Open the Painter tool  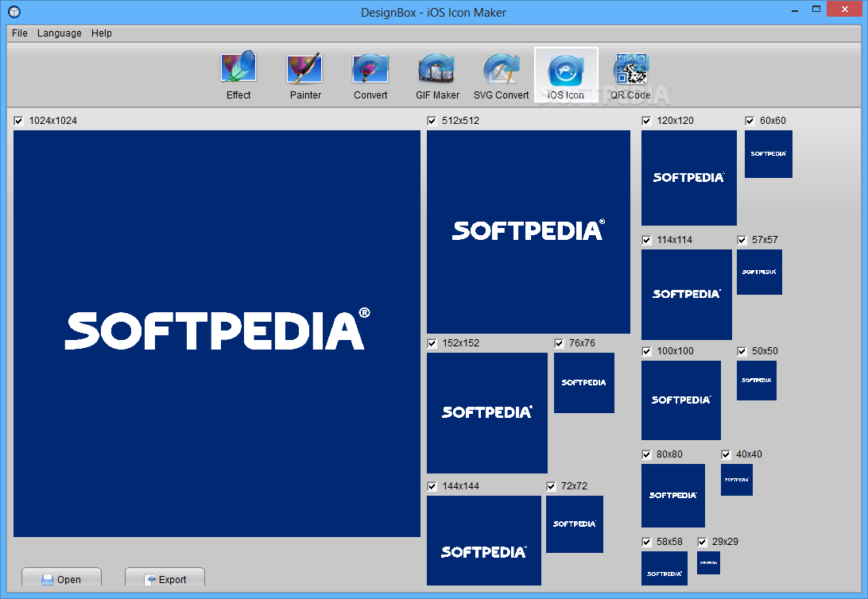[x=305, y=75]
